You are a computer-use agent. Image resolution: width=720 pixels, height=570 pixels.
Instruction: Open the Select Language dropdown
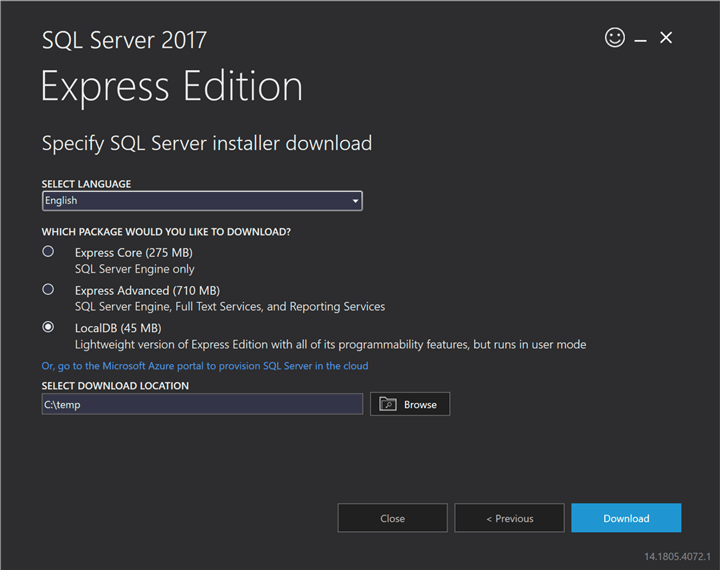pos(202,201)
